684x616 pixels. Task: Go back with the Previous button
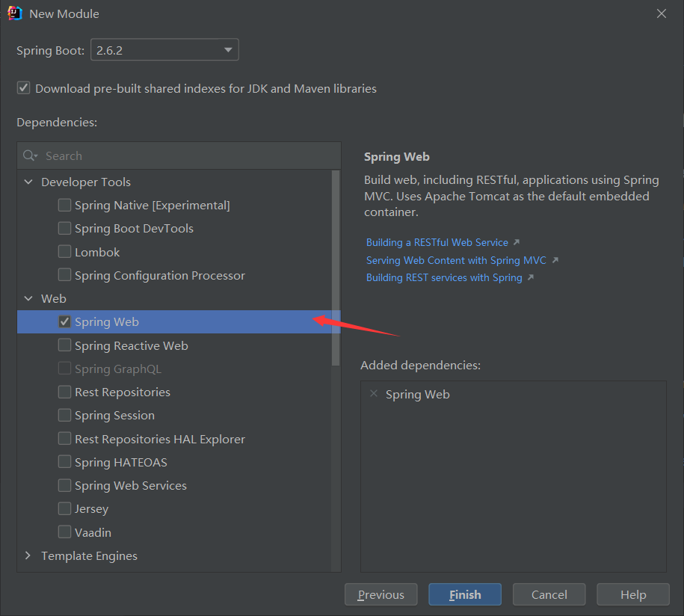[380, 595]
